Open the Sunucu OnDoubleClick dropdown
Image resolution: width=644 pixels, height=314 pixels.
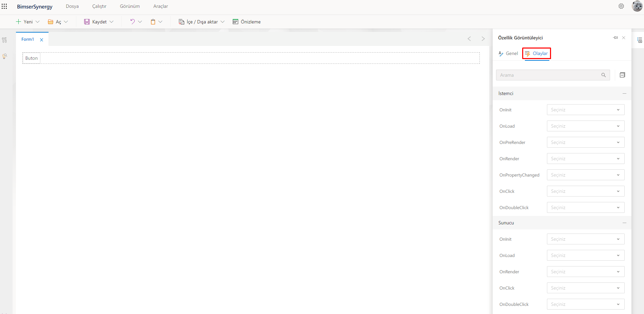(x=586, y=304)
